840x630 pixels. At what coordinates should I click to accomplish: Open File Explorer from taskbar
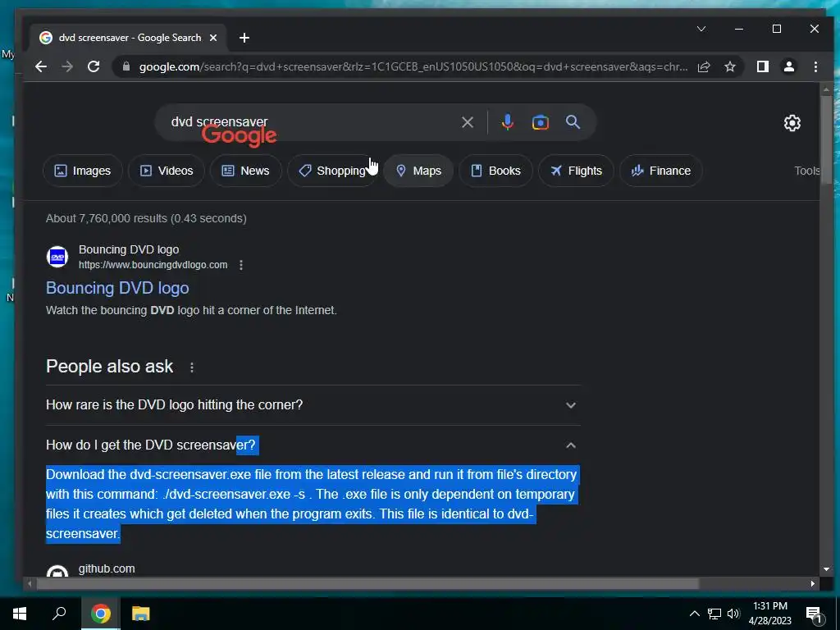140,614
